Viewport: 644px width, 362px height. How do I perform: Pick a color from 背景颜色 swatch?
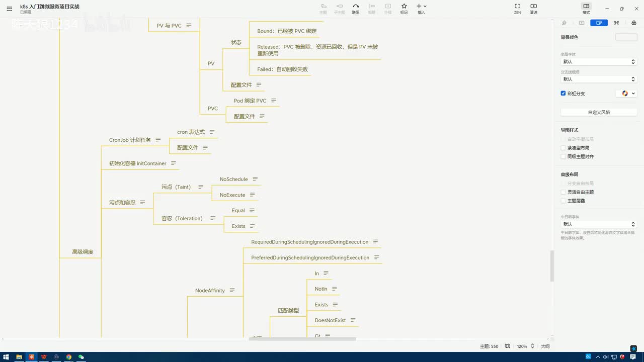pyautogui.click(x=626, y=37)
